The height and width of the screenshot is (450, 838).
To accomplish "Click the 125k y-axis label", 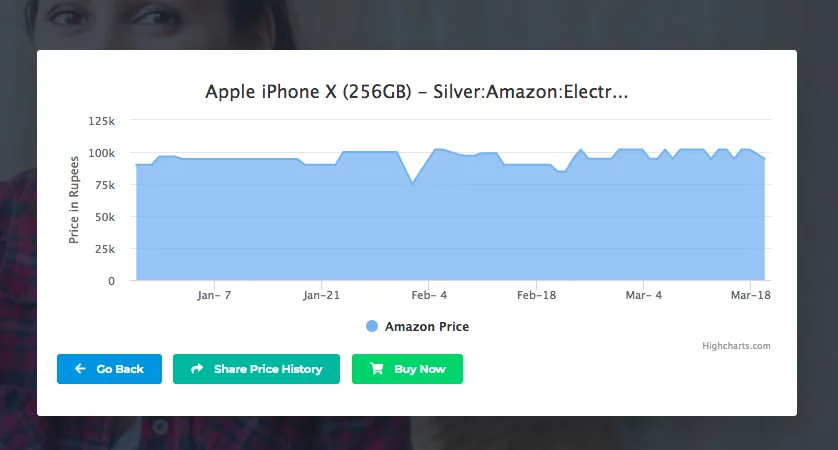I will tap(103, 121).
